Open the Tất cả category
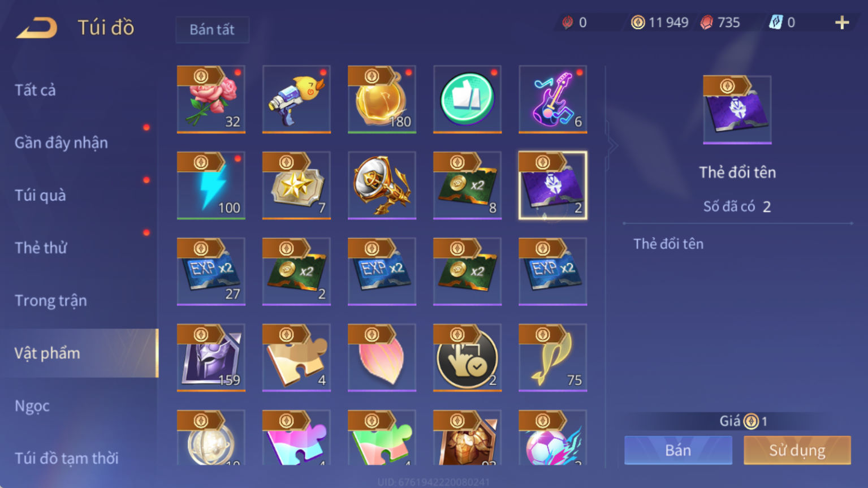Viewport: 868px width, 488px height. (35, 90)
